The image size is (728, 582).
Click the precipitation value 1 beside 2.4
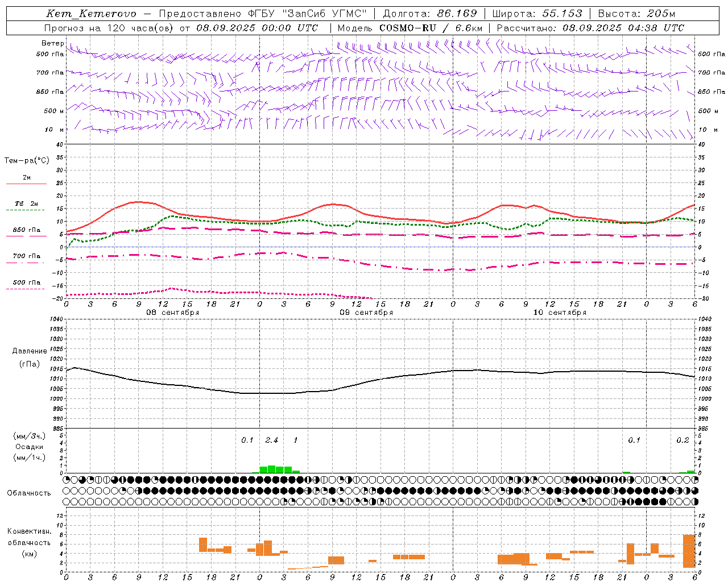[x=295, y=440]
